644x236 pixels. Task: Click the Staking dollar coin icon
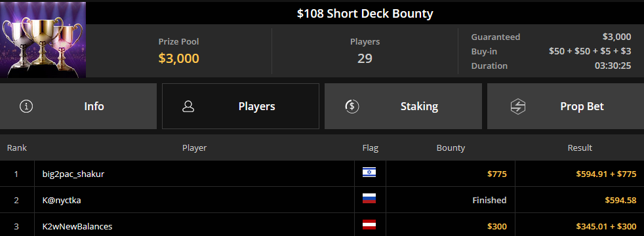tap(352, 106)
